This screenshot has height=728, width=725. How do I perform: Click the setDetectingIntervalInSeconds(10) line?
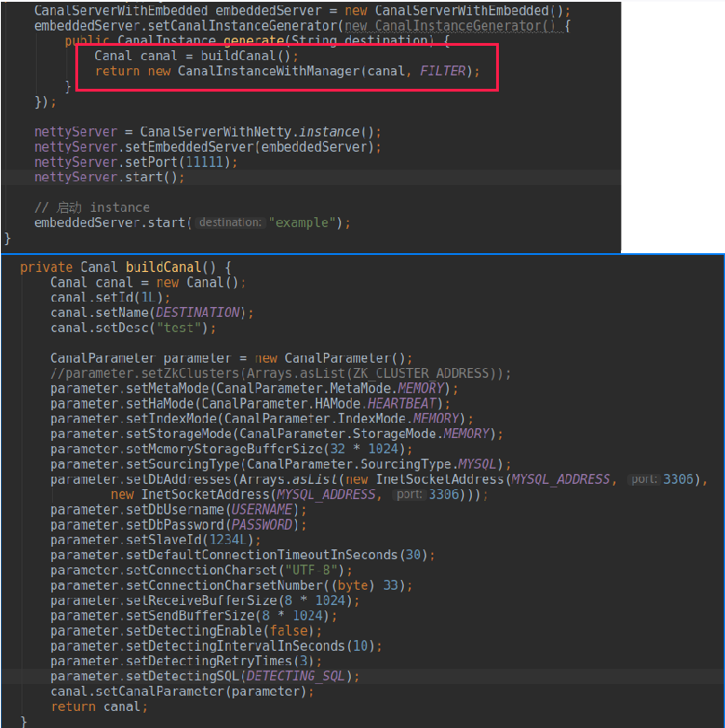[216, 646]
